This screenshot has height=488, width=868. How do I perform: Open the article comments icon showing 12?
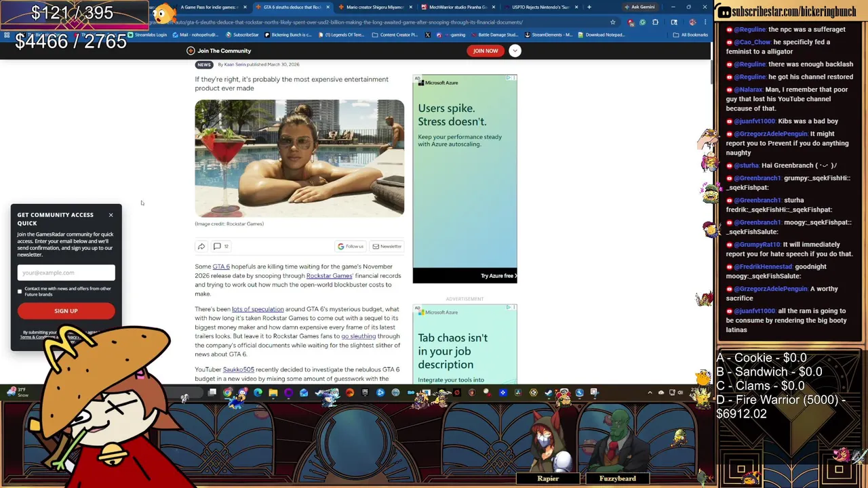[221, 246]
